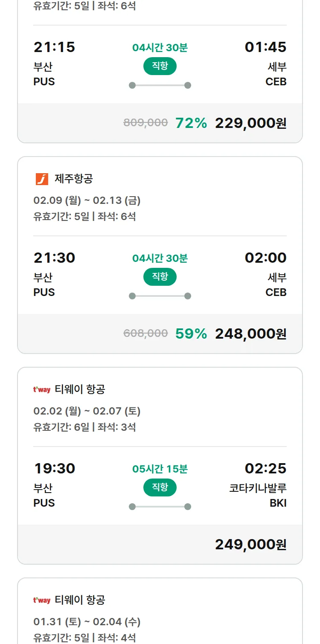
Task: Select the 248,000원 Jeju Air fare
Action: (250, 334)
